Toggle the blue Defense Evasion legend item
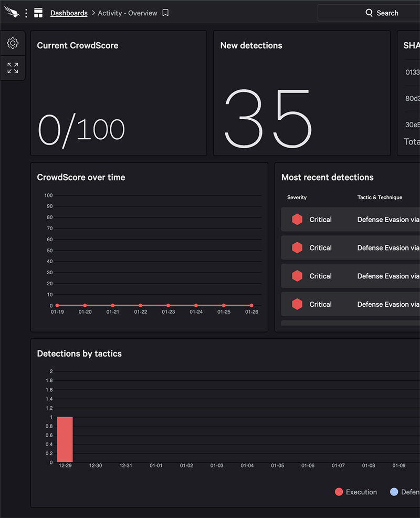 [404, 492]
